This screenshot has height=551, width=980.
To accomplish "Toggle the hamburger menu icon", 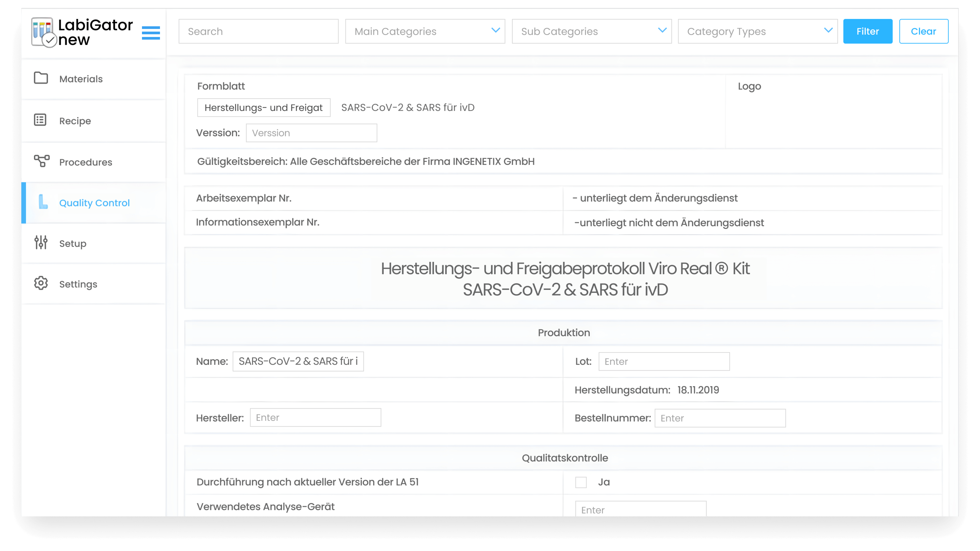I will coord(151,33).
